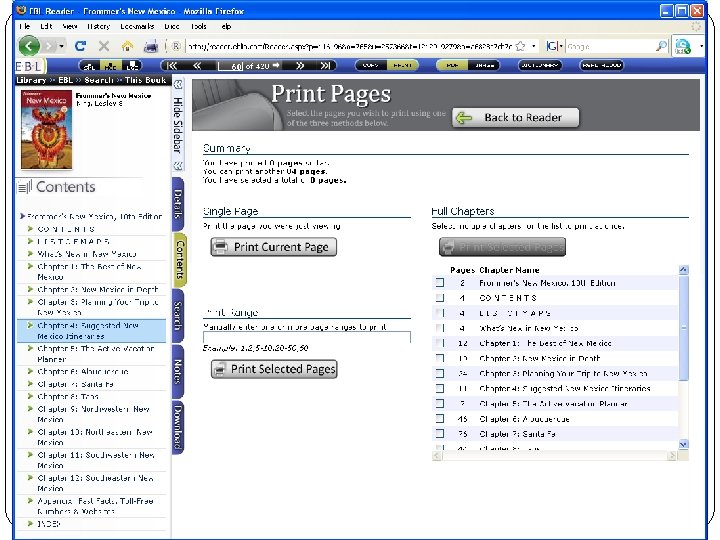Choose the large page size icon
Image resolution: width=720 pixels, height=540 pixels.
point(132,66)
